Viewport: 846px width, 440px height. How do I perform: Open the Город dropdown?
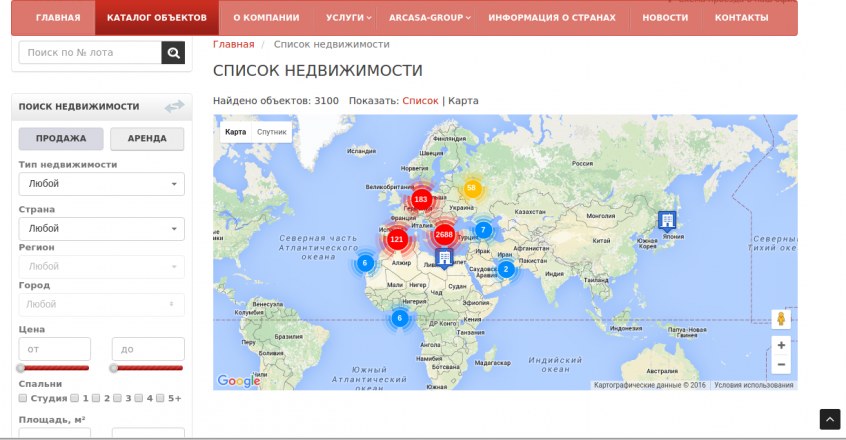[x=101, y=304]
